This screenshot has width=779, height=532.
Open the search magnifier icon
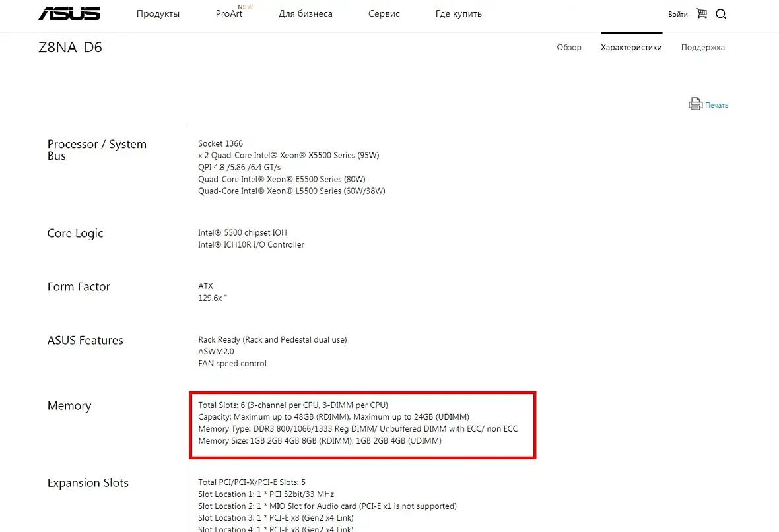pyautogui.click(x=721, y=14)
